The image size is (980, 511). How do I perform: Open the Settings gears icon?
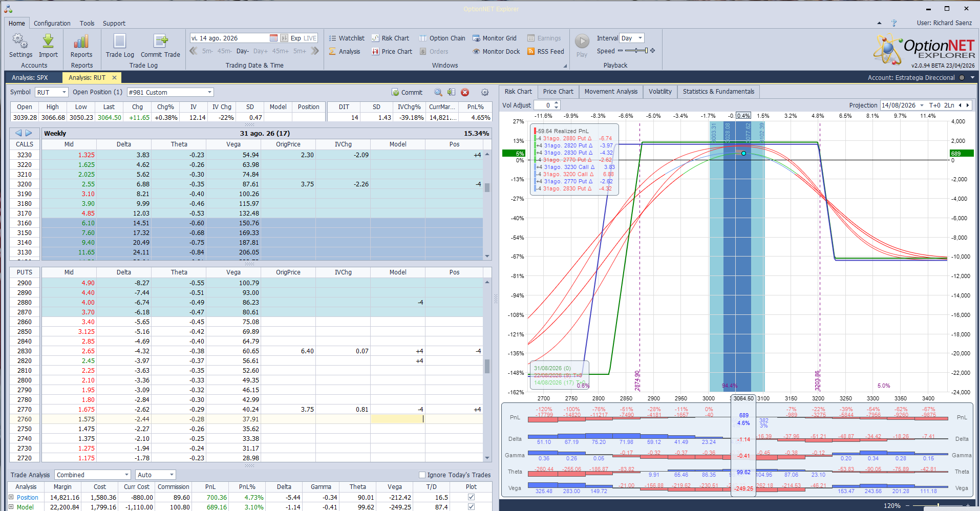click(20, 41)
